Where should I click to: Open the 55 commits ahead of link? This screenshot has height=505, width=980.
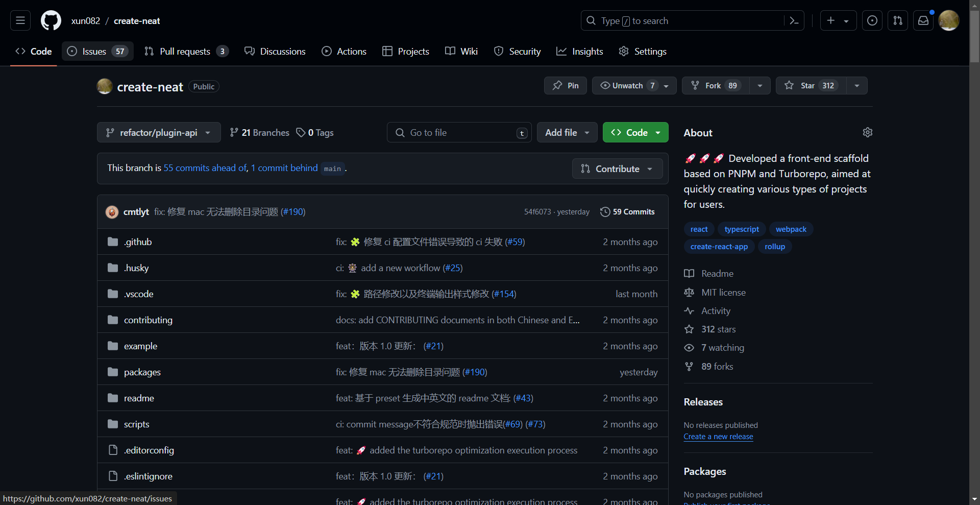tap(205, 168)
